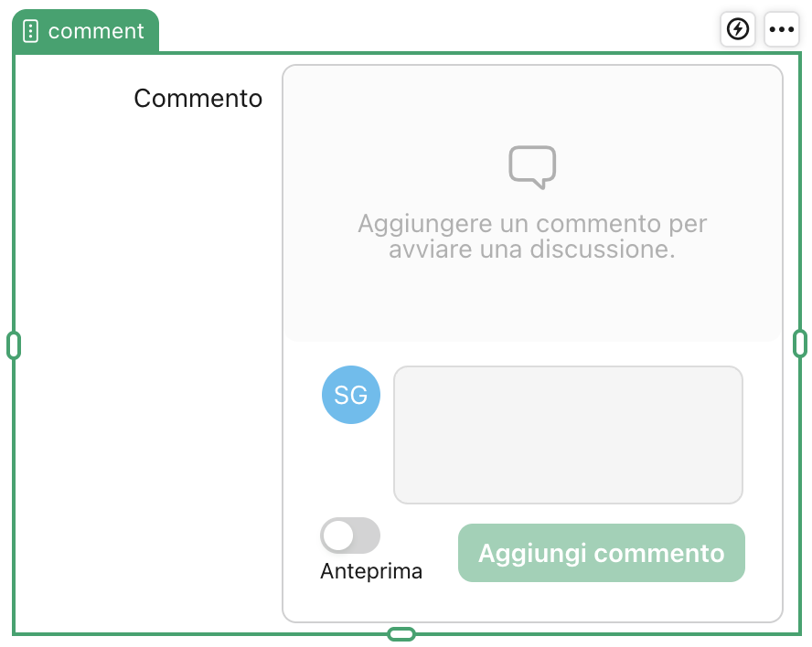Switch off the Anteprima preview toggle

coord(350,536)
